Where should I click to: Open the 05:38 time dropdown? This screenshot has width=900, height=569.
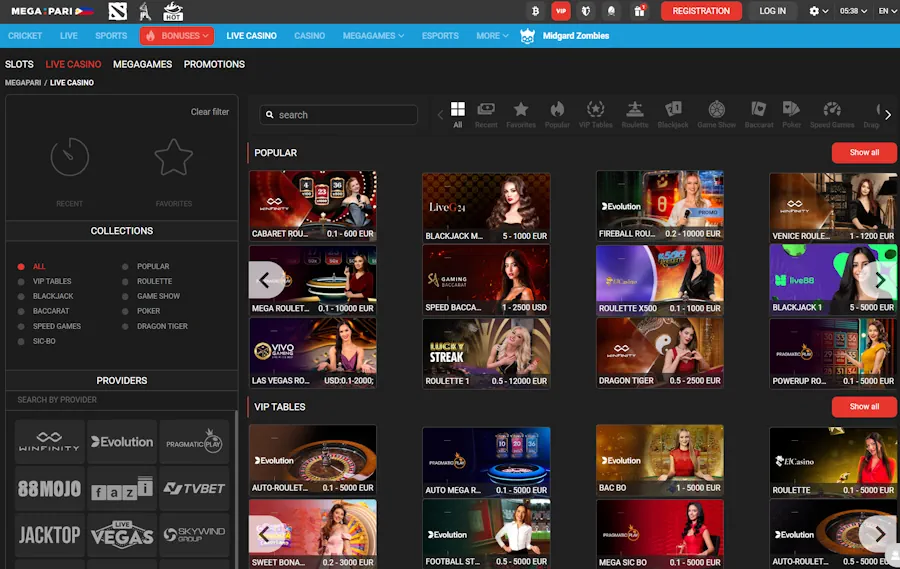[x=853, y=11]
